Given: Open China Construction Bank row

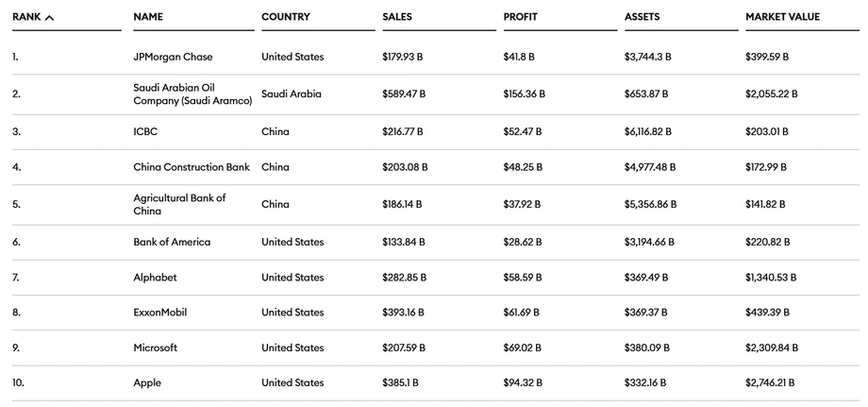Looking at the screenshot, I should pos(192,167).
